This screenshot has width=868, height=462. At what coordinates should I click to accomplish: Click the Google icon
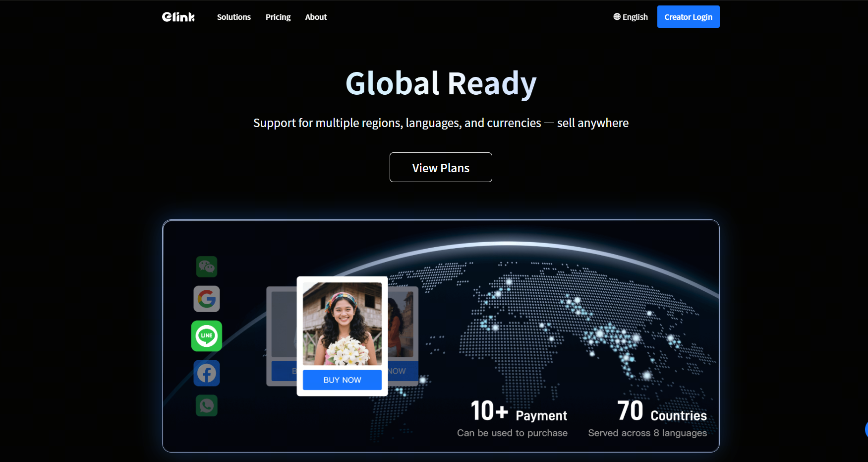207,299
